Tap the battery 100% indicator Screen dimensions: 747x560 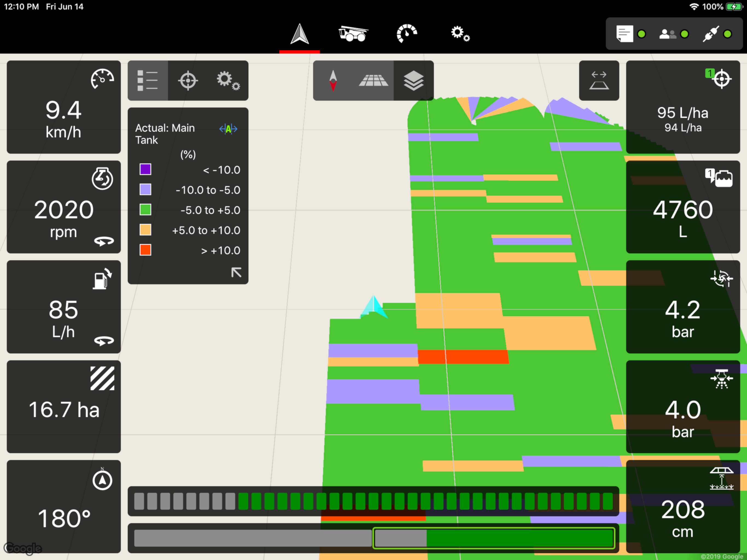tap(722, 6)
